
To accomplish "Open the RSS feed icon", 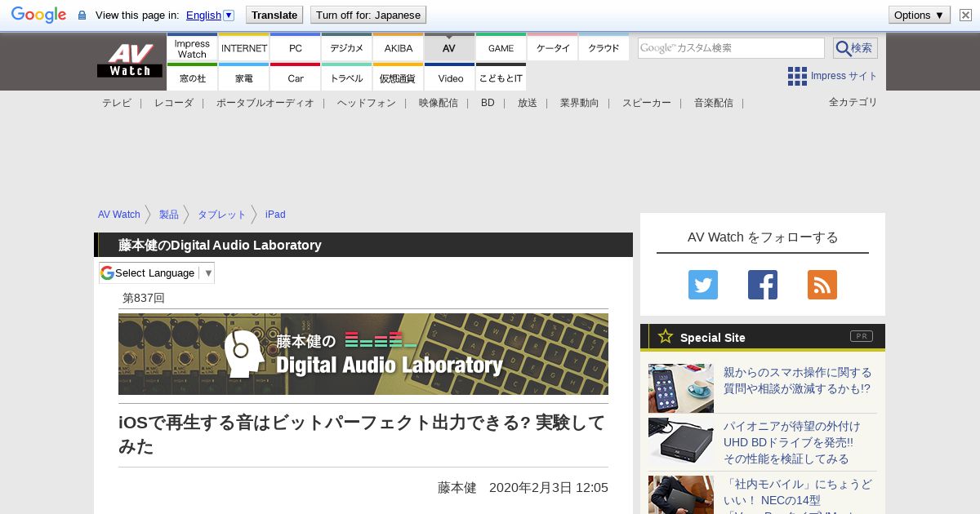I will pyautogui.click(x=822, y=285).
